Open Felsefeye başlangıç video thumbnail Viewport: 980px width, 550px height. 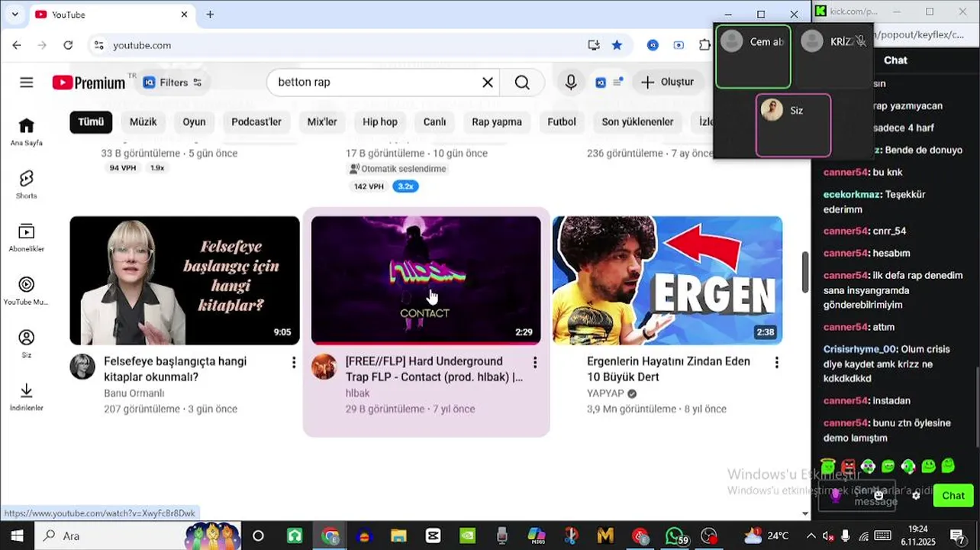[x=185, y=280]
